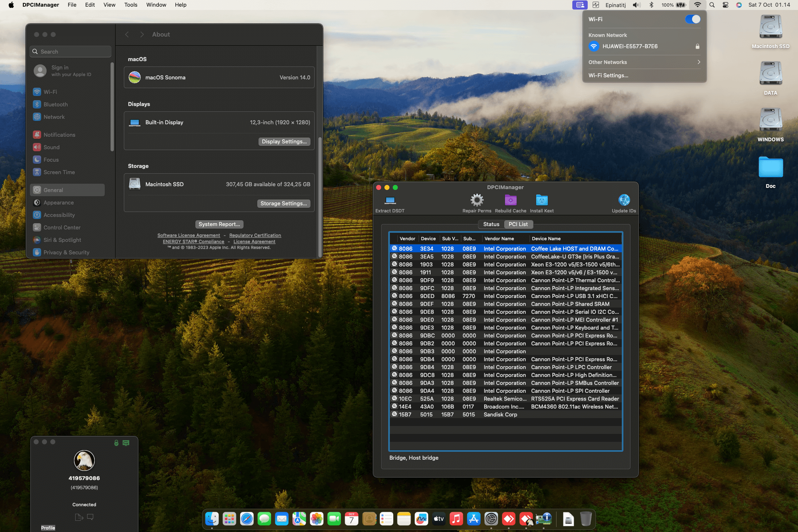
Task: Open the Tools menu
Action: 131,5
